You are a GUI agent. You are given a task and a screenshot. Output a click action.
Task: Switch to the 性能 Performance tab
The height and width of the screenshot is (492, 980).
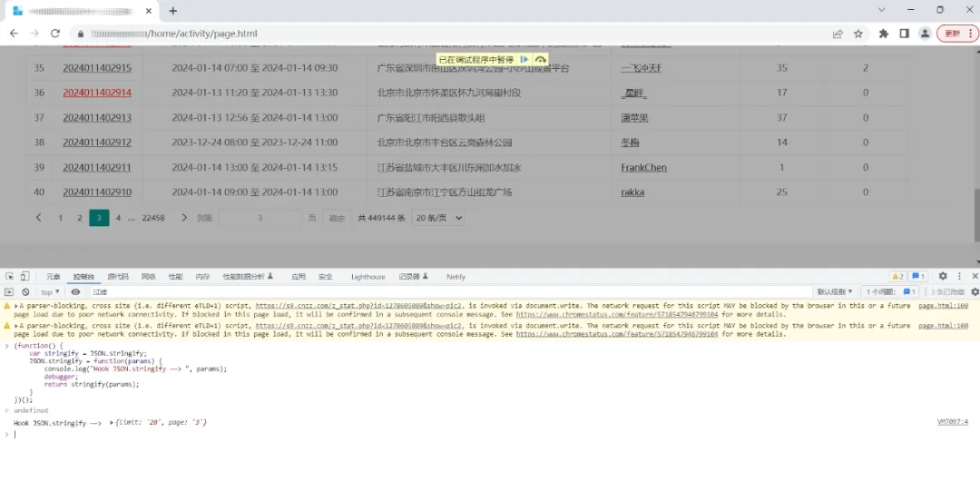(175, 276)
